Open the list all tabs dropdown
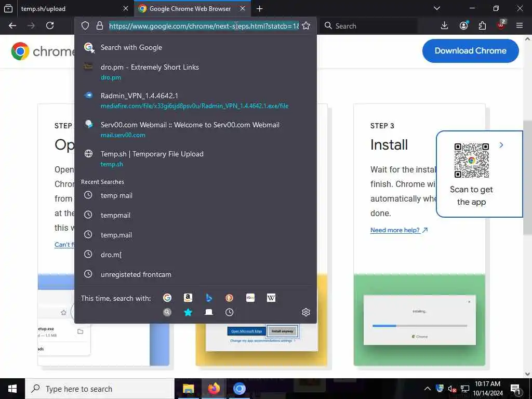This screenshot has width=532, height=399. click(437, 8)
